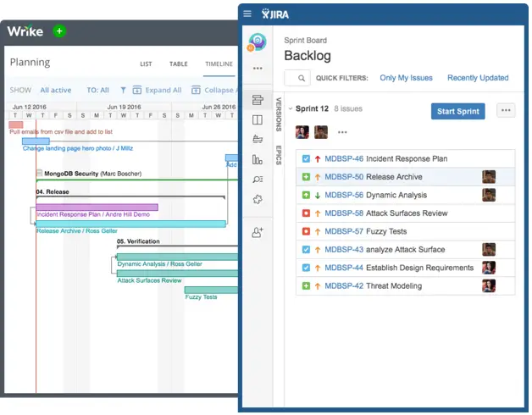Viewport: 532px width, 415px height.
Task: Click the story type icon on MDBSP-50
Action: (x=306, y=177)
